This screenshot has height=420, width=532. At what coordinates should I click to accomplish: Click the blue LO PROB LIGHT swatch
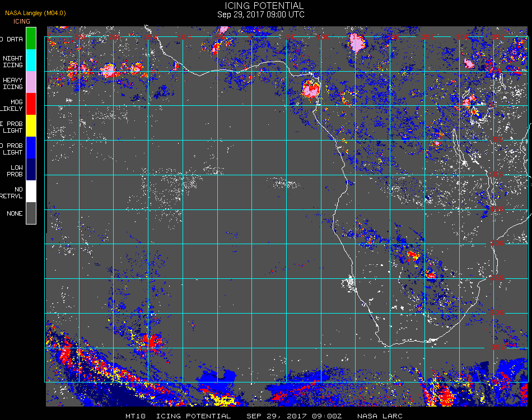[31, 148]
